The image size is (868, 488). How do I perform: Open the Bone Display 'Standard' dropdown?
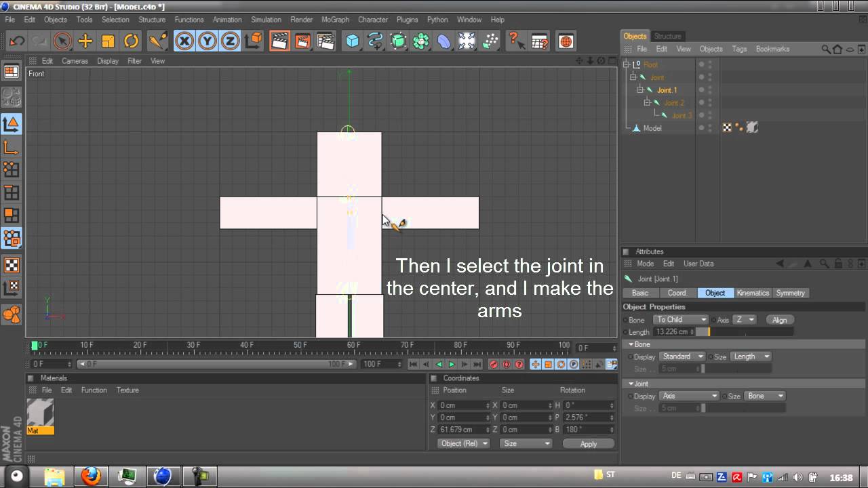tap(682, 357)
